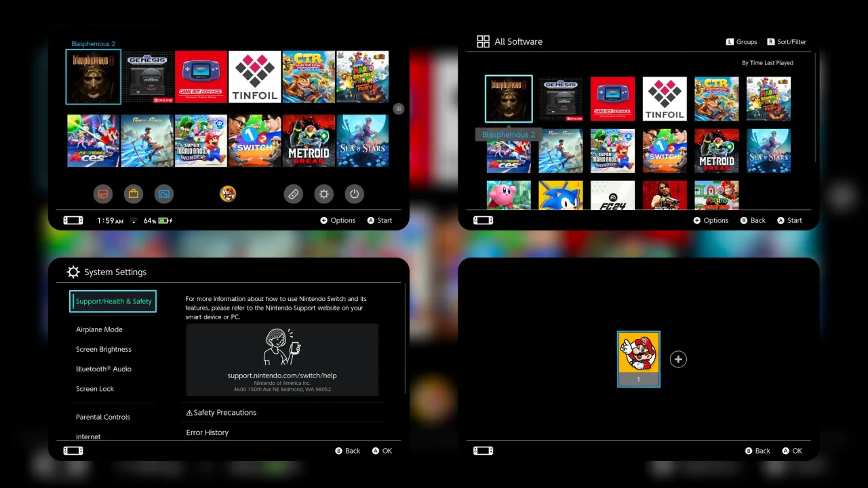Select the Mario user avatar on home screen
The image size is (868, 488).
(229, 194)
